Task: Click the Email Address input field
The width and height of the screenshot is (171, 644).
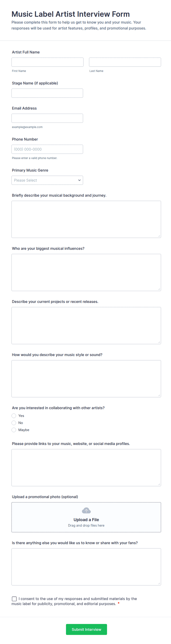Action: [x=47, y=118]
